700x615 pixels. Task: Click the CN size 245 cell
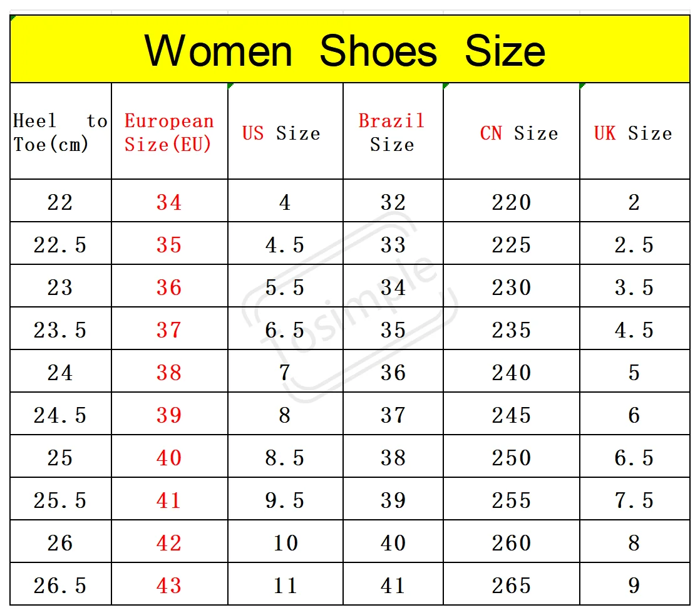pos(511,415)
